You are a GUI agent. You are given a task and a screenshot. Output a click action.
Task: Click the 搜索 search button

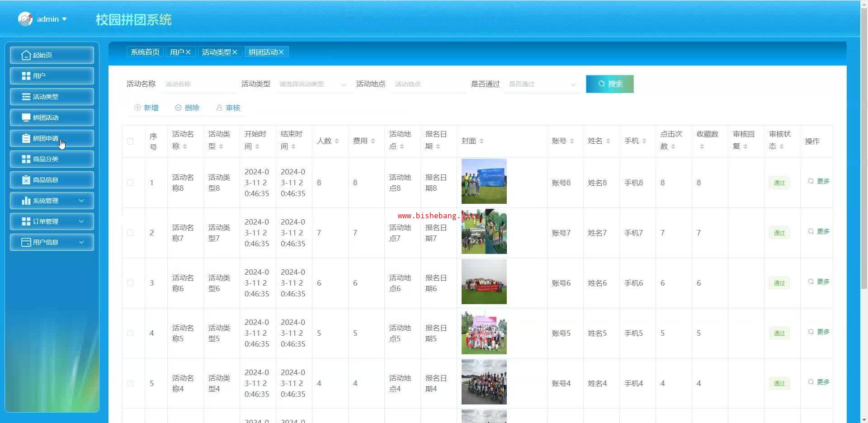pyautogui.click(x=609, y=84)
